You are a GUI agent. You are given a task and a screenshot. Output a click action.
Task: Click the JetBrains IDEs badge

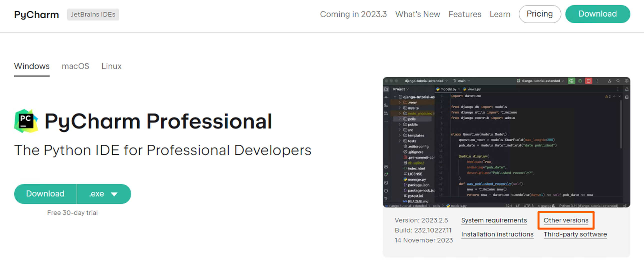tap(93, 14)
